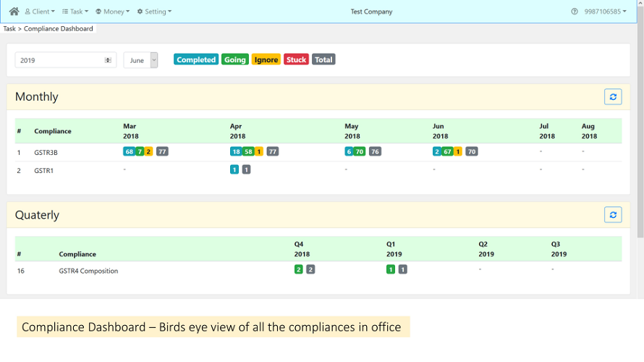Expand the Money dropdown menu

coord(113,12)
